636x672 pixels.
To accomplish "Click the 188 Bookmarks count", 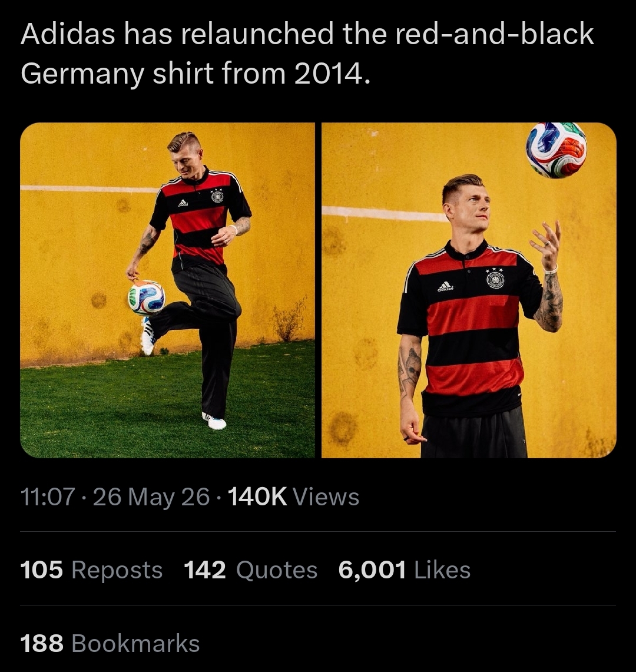I will coord(110,643).
